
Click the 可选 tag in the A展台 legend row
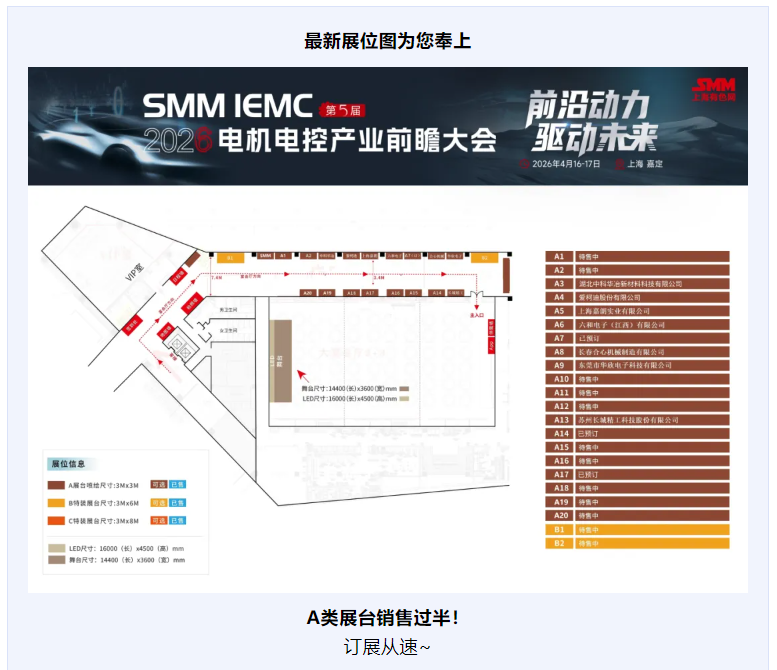tap(159, 485)
